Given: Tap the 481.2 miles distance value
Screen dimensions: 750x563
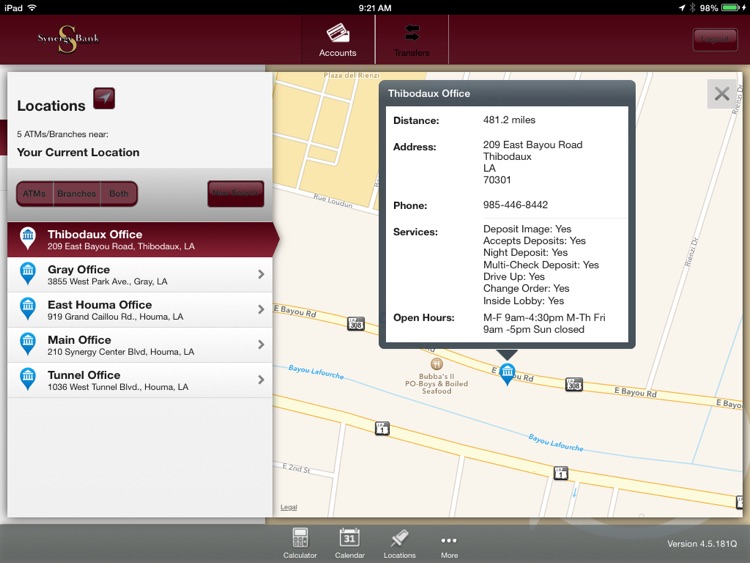Looking at the screenshot, I should (509, 120).
